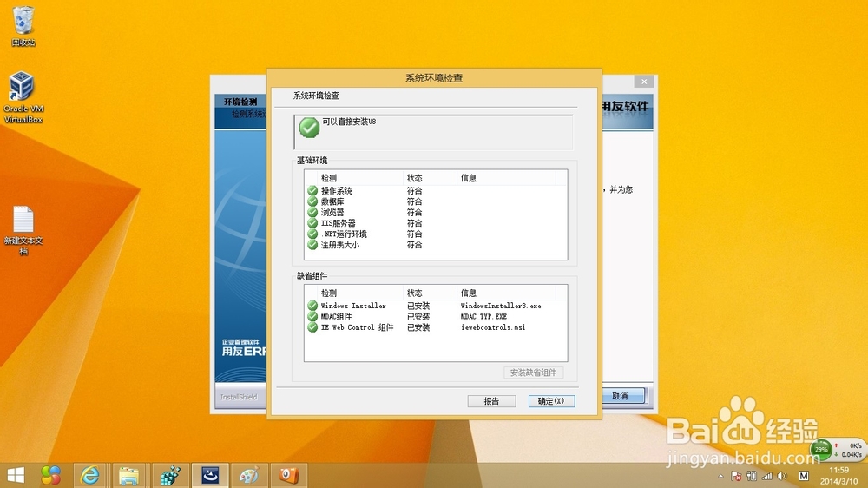Click the MDAC_TYP.EXE info text

click(x=483, y=316)
